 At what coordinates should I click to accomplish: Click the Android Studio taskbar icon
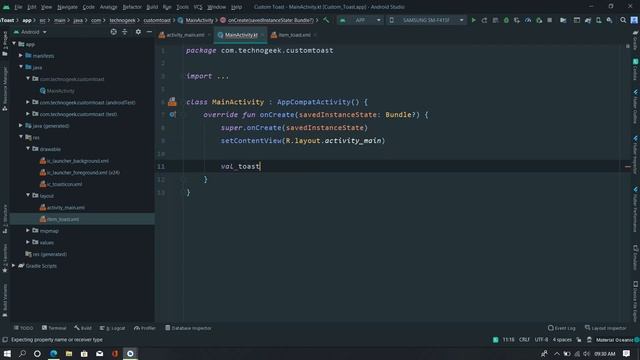pos(130,353)
